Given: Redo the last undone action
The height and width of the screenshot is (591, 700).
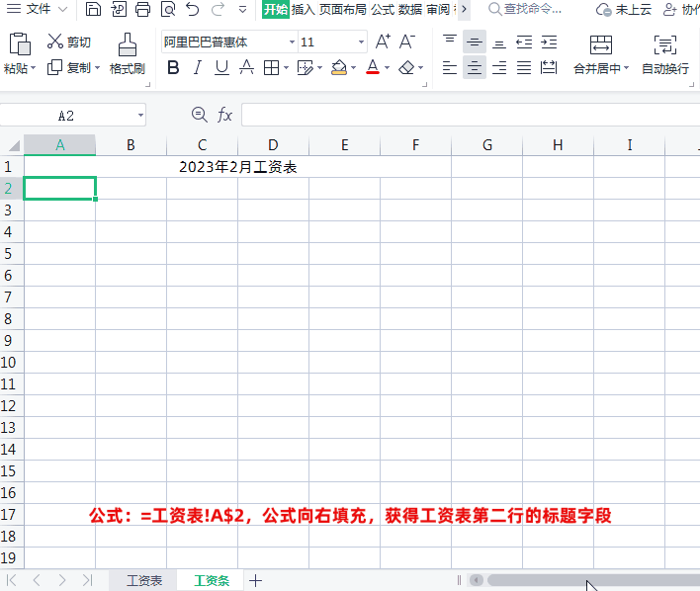Looking at the screenshot, I should pos(218,9).
